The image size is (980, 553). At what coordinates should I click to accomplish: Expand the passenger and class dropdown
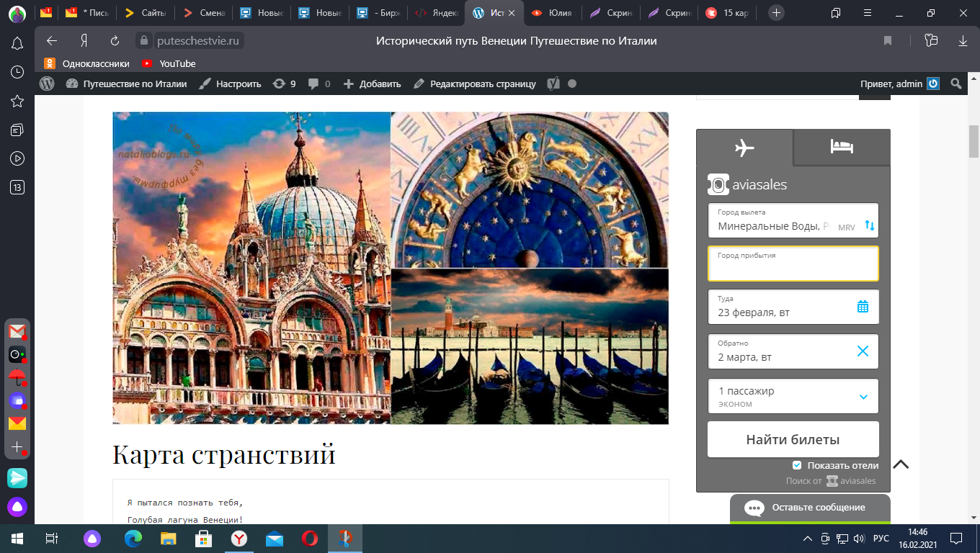pos(793,397)
